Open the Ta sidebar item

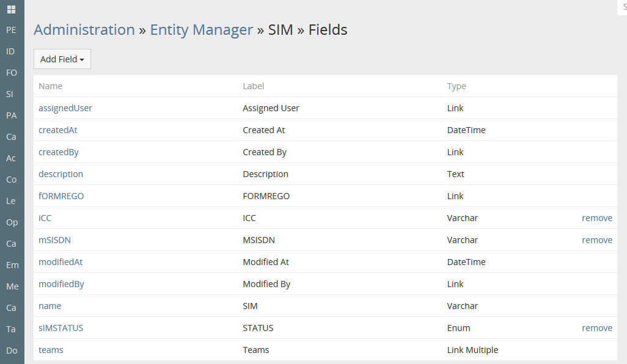coord(10,329)
